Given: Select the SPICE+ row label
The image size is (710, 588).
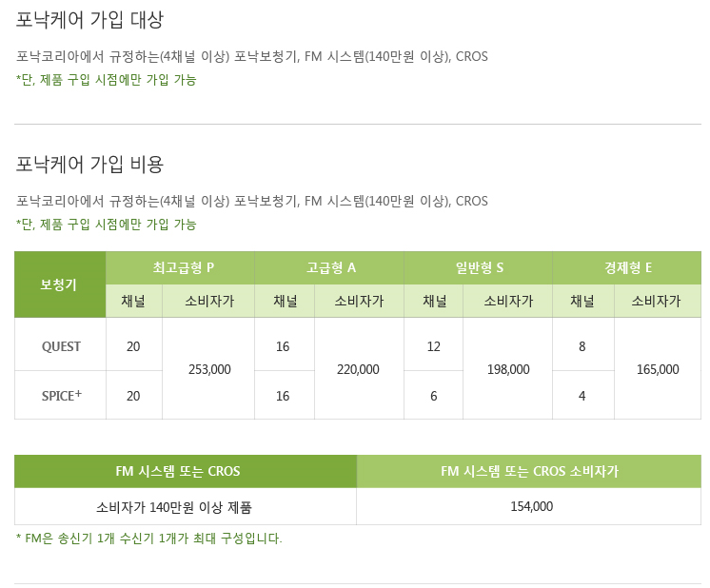Looking at the screenshot, I should [61, 396].
